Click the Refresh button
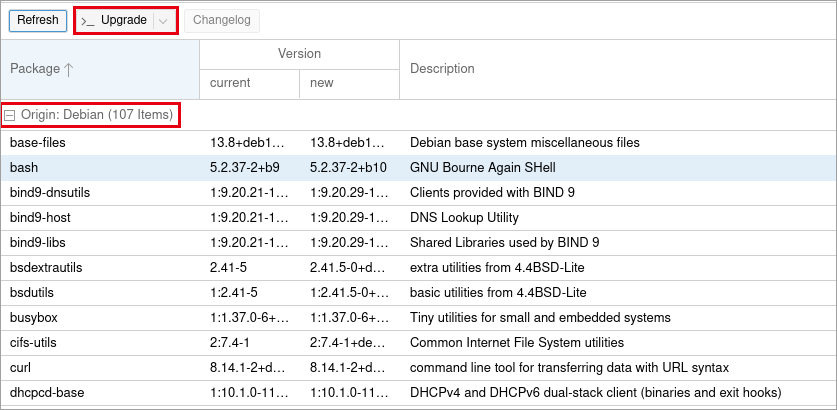 [37, 20]
